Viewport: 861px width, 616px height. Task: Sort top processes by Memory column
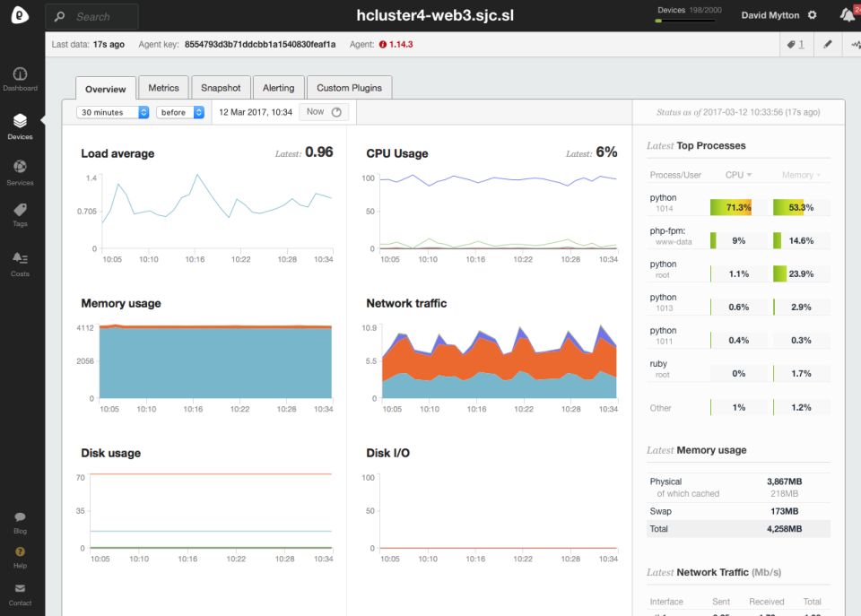(x=801, y=175)
